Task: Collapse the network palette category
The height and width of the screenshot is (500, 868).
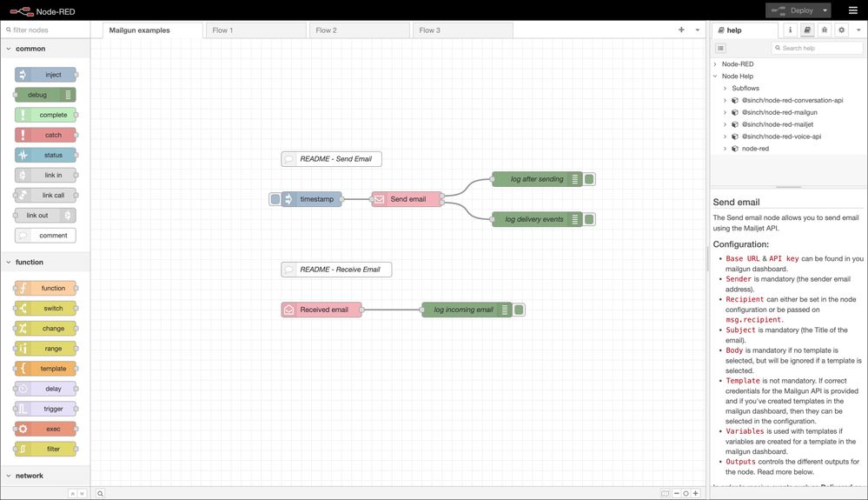Action: point(45,476)
